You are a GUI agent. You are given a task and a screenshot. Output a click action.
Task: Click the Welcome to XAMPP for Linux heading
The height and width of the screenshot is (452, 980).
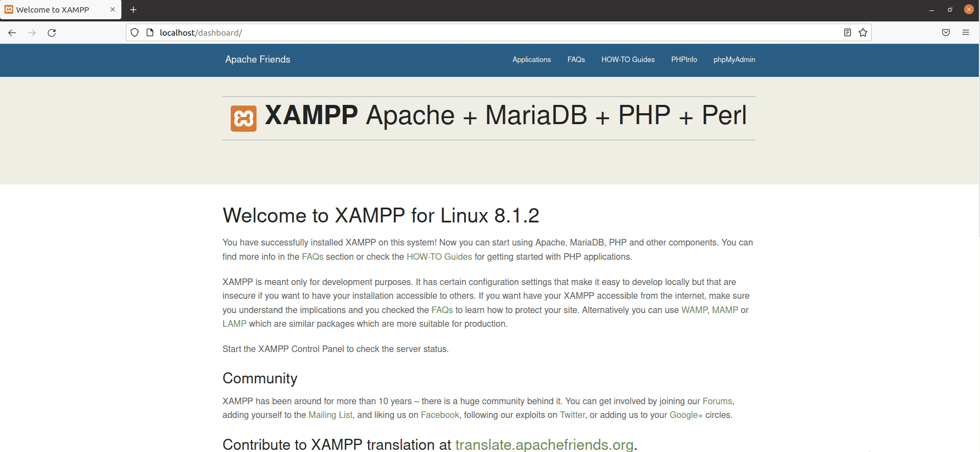tap(381, 216)
